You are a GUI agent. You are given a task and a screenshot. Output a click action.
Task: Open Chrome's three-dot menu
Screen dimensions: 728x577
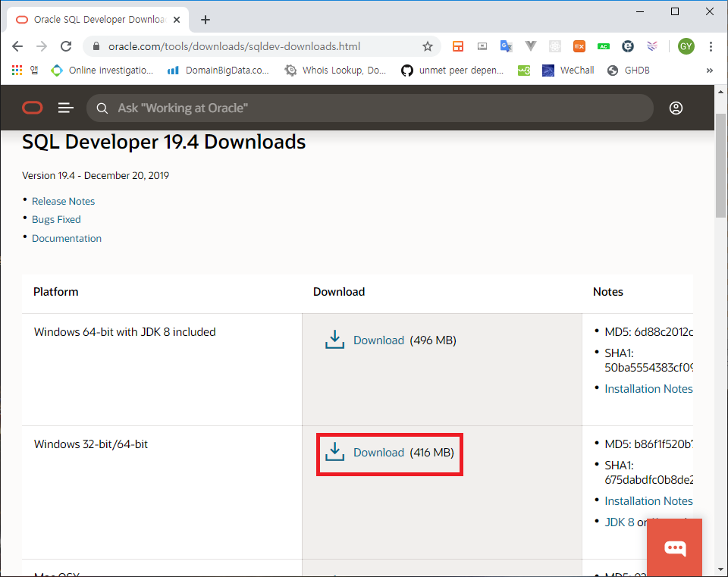point(711,46)
